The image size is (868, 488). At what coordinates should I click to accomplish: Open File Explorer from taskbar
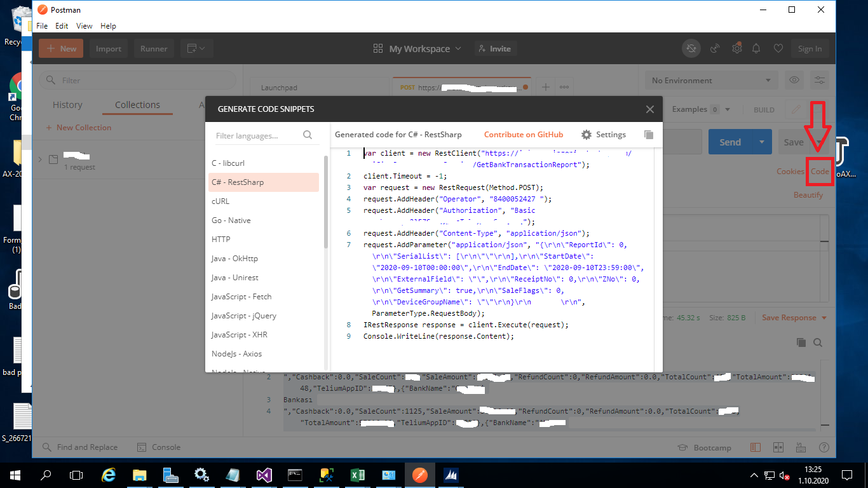pyautogui.click(x=140, y=475)
